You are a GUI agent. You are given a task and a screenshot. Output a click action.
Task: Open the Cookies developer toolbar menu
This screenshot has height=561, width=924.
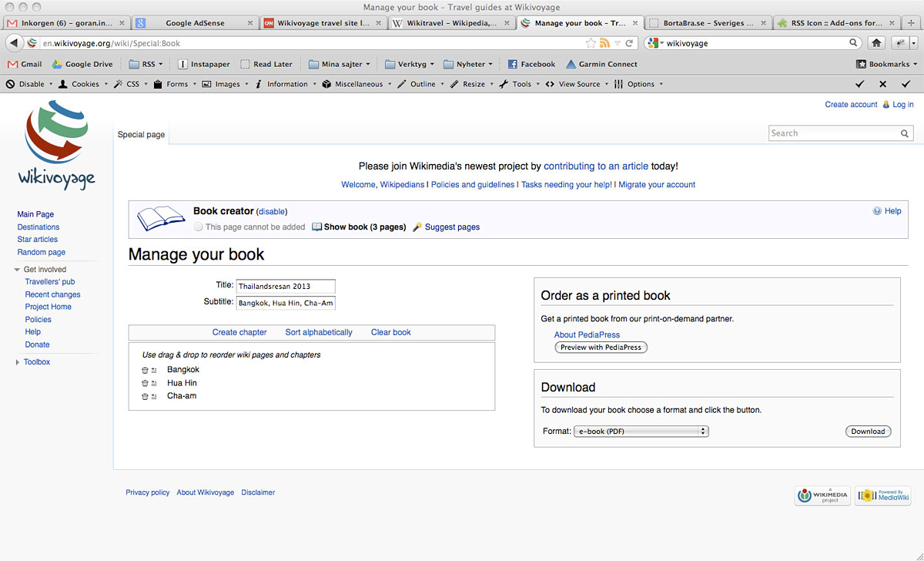pos(82,84)
